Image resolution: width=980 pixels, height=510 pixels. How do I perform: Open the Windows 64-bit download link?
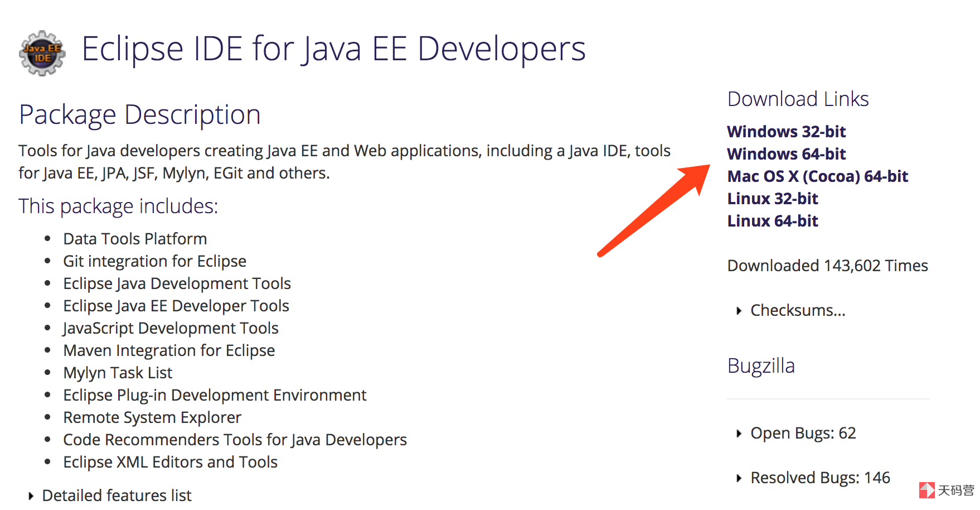pos(786,154)
